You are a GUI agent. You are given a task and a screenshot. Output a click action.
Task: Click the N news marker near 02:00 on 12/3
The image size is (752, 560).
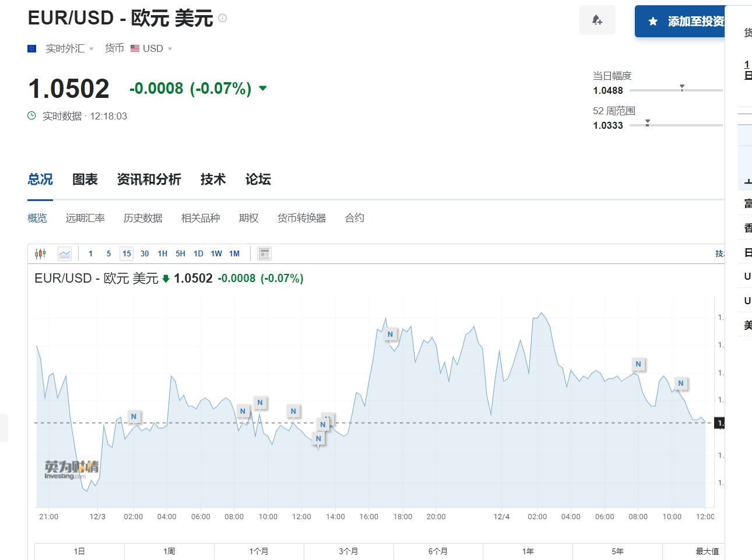133,417
